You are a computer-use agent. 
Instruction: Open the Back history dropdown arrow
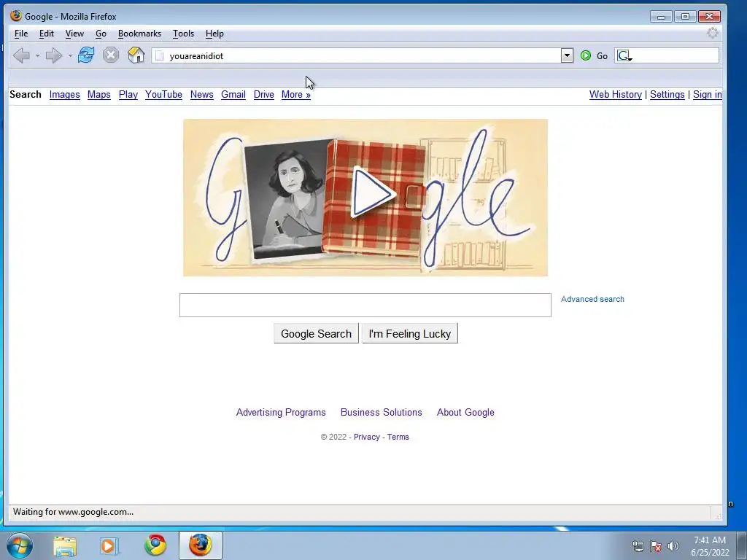click(37, 55)
